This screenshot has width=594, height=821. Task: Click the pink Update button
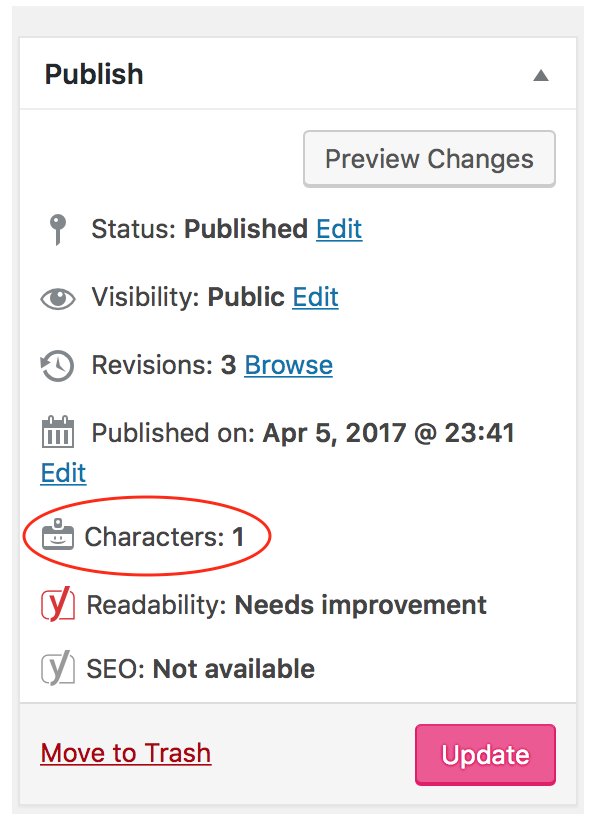pyautogui.click(x=485, y=755)
